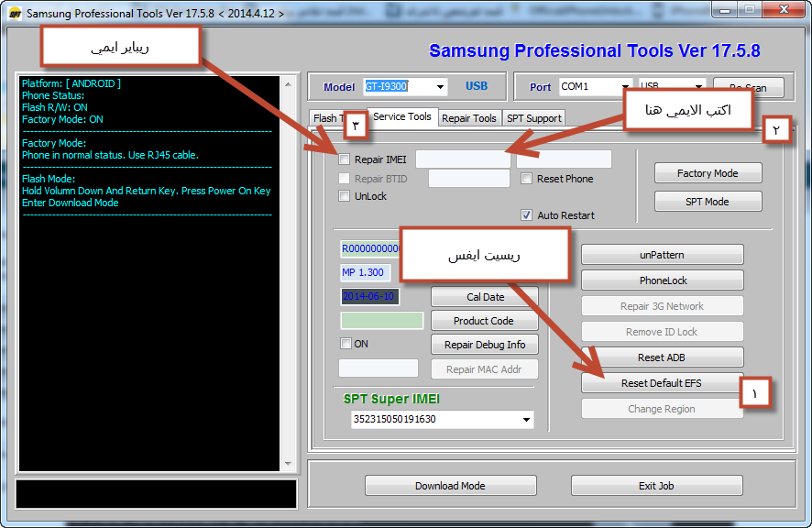Switch to the Service Tools tab
This screenshot has width=812, height=528.
click(401, 116)
